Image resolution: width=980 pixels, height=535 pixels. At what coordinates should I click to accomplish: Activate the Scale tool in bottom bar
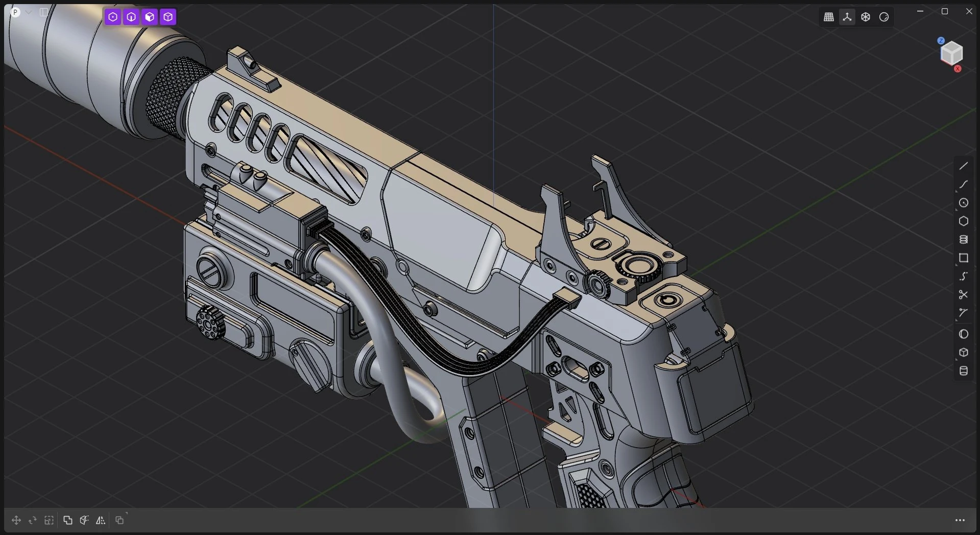tap(49, 520)
